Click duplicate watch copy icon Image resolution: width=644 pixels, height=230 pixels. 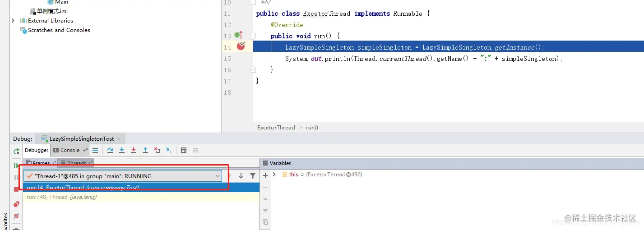click(x=265, y=222)
